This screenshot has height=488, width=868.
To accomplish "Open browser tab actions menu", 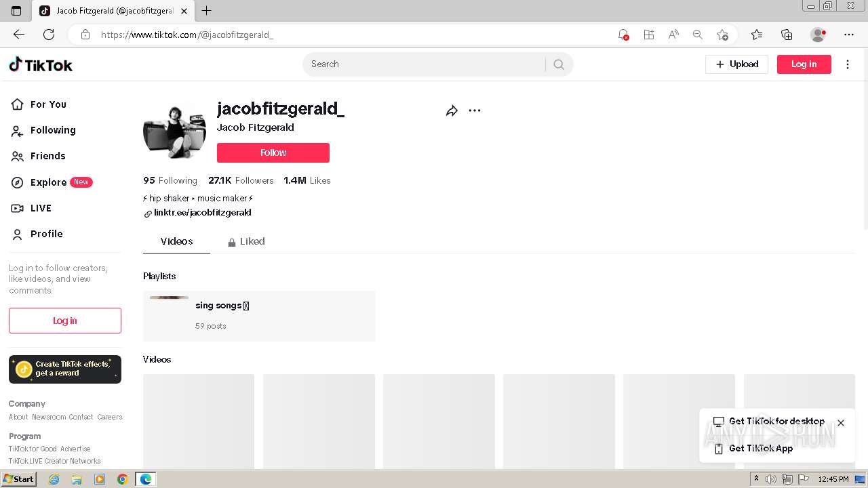I will pos(16,11).
